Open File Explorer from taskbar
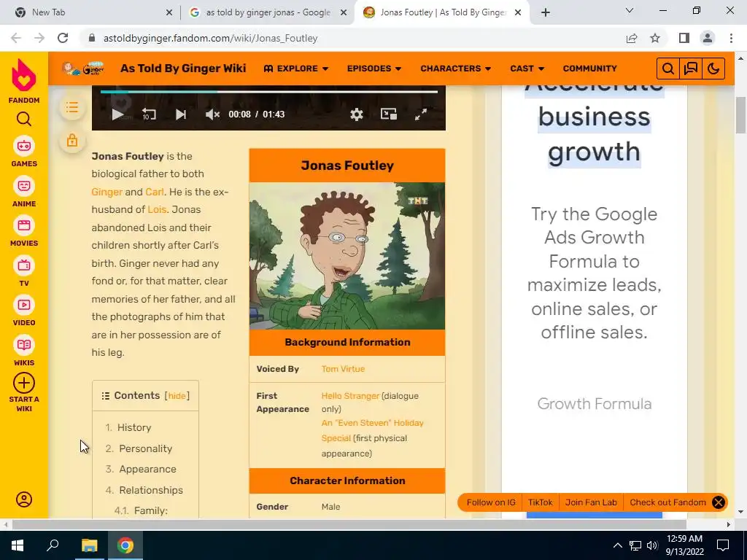Viewport: 747px width, 560px height. click(89, 545)
